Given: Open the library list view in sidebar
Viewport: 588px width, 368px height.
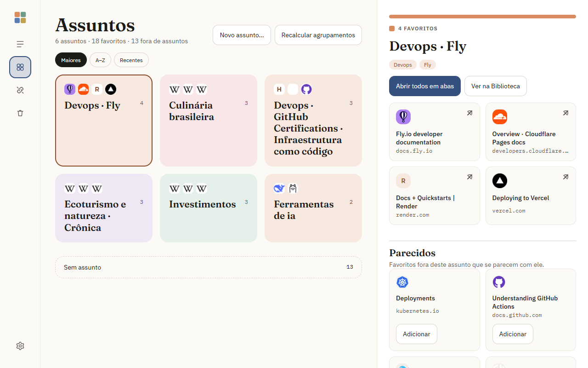Looking at the screenshot, I should (20, 44).
